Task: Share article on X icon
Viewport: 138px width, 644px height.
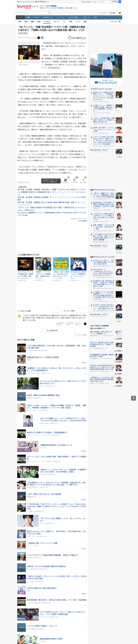Action: pyautogui.click(x=39, y=38)
